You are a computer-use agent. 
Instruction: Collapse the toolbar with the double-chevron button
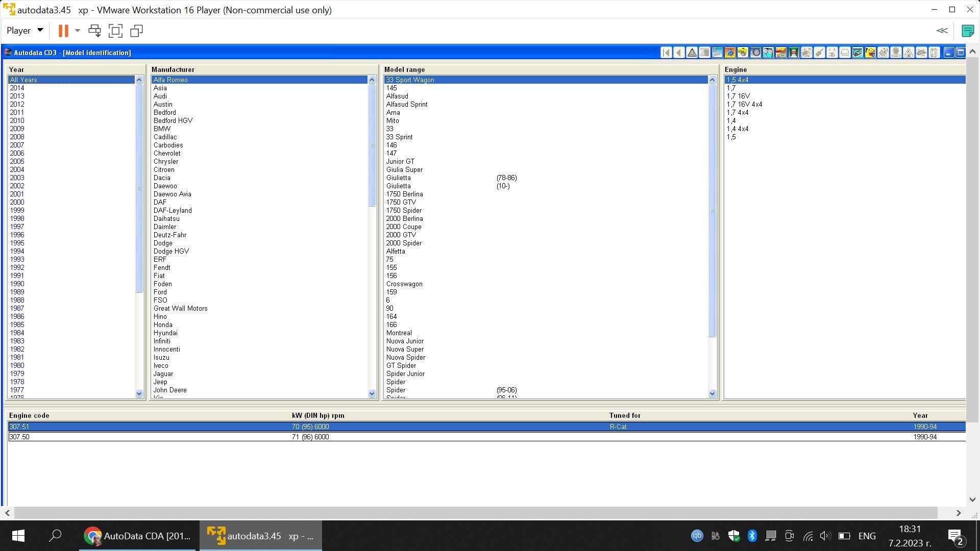pyautogui.click(x=942, y=31)
